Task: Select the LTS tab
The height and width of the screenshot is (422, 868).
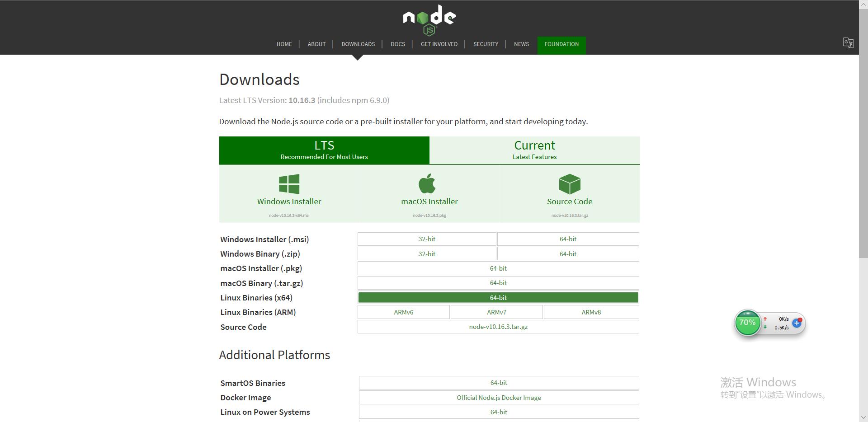Action: 324,150
